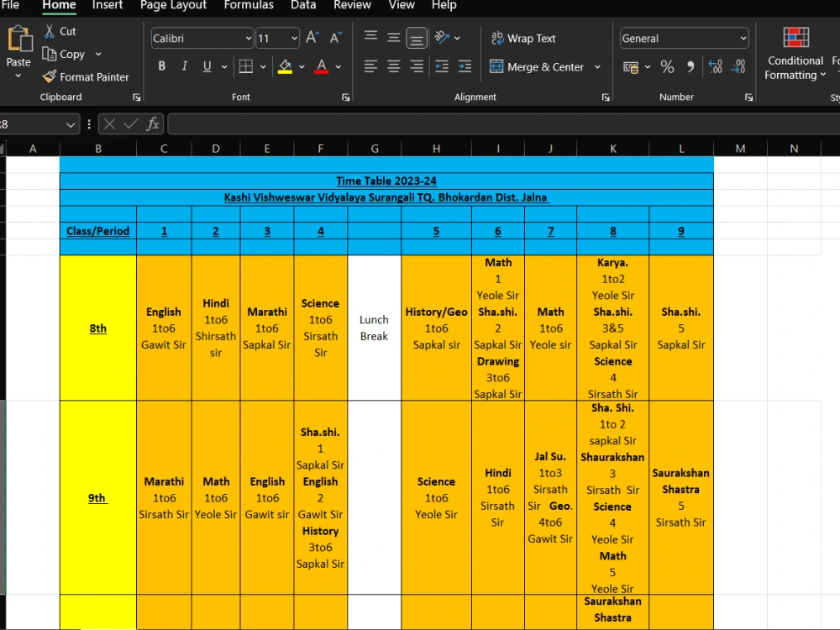Open Font settings dialog launcher
The width and height of the screenshot is (840, 630).
click(345, 97)
